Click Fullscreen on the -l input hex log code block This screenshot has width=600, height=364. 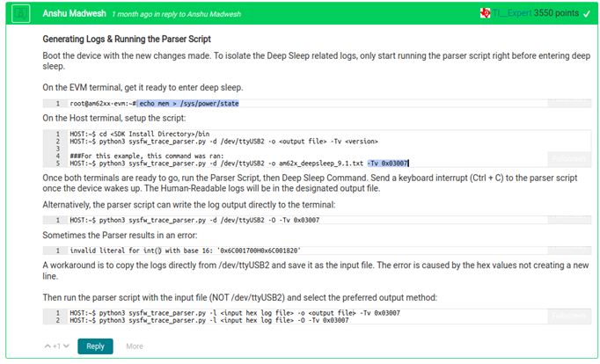click(x=569, y=316)
